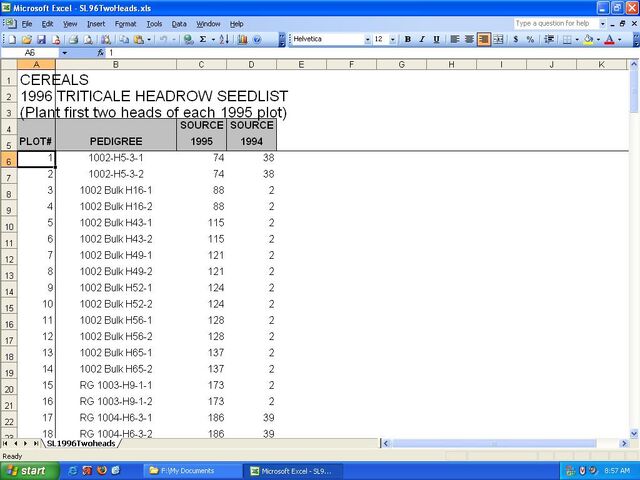The height and width of the screenshot is (480, 640).
Task: Undo the last action
Action: coord(163,39)
